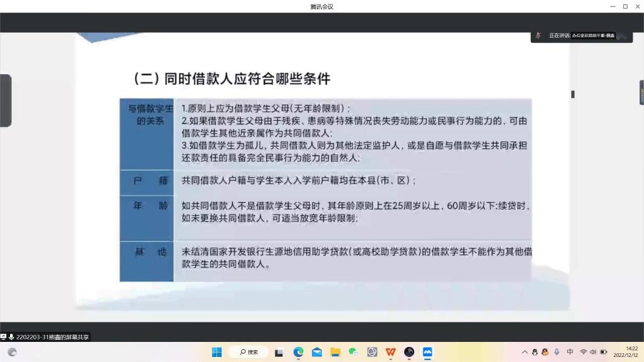
Task: Click the microphone icon beside 2202203-31熊鑫
Action: pyautogui.click(x=11, y=337)
